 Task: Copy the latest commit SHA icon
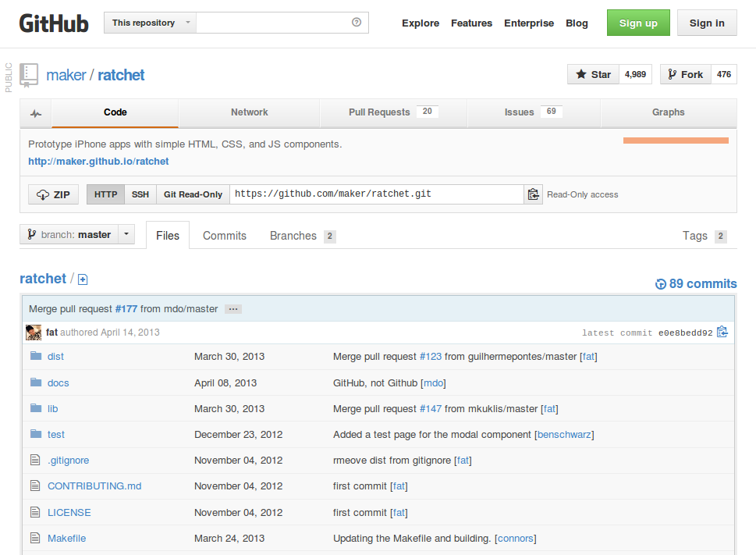coord(722,332)
